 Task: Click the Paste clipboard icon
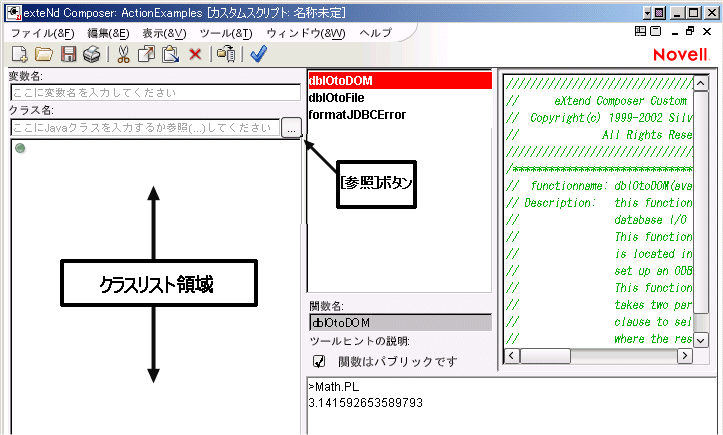170,54
